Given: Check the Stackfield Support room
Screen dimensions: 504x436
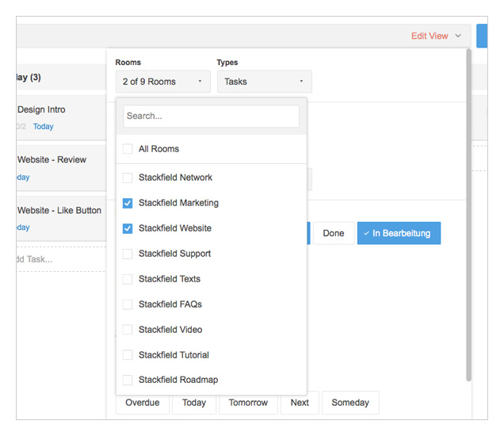Looking at the screenshot, I should (x=128, y=254).
